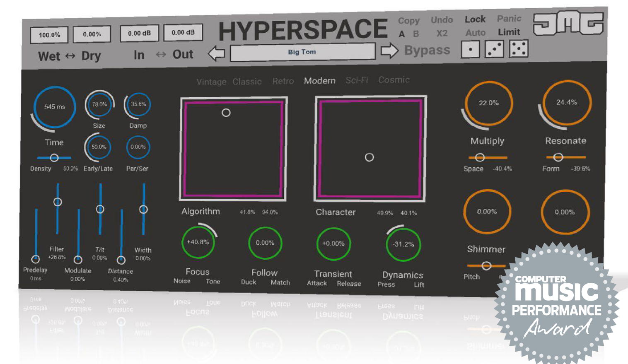Toggle the Limit option

(509, 32)
